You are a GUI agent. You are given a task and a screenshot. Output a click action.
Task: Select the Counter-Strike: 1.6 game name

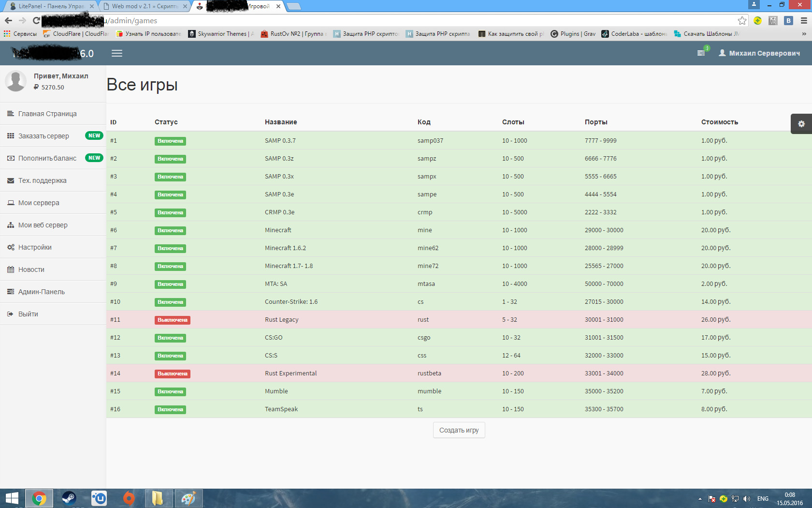point(291,301)
